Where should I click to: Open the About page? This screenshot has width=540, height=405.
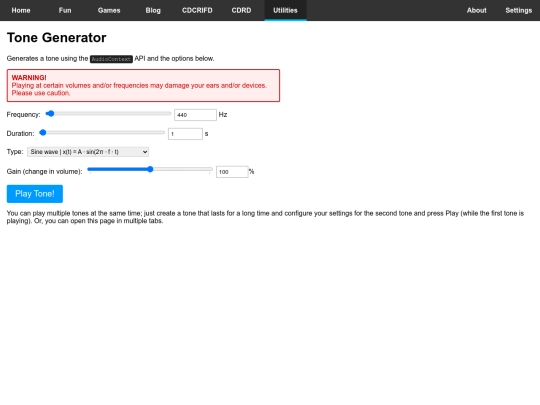pyautogui.click(x=477, y=10)
